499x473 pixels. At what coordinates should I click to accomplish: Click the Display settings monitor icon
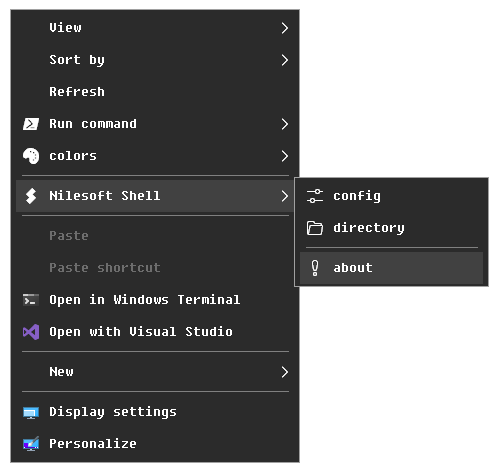coord(31,412)
